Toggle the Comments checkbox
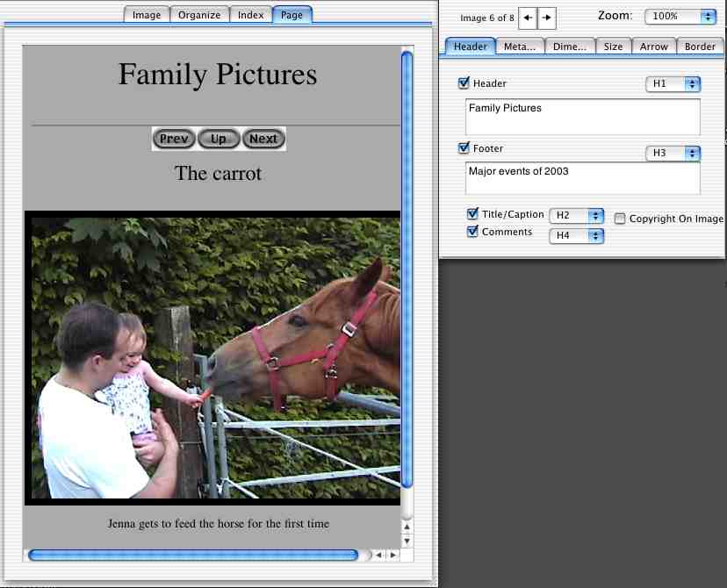727x588 pixels. point(472,232)
